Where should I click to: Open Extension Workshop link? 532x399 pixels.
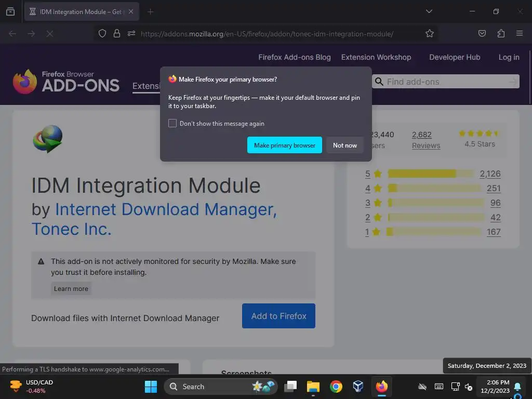376,57
